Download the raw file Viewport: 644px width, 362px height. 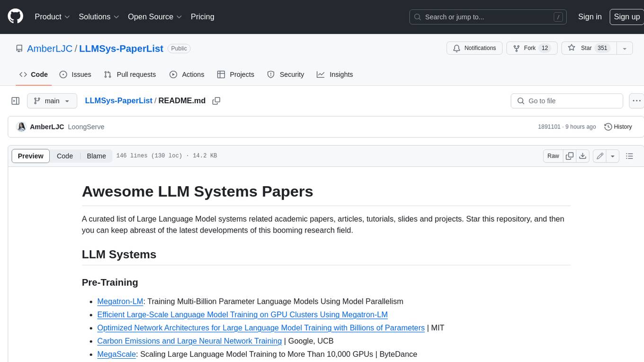[583, 156]
